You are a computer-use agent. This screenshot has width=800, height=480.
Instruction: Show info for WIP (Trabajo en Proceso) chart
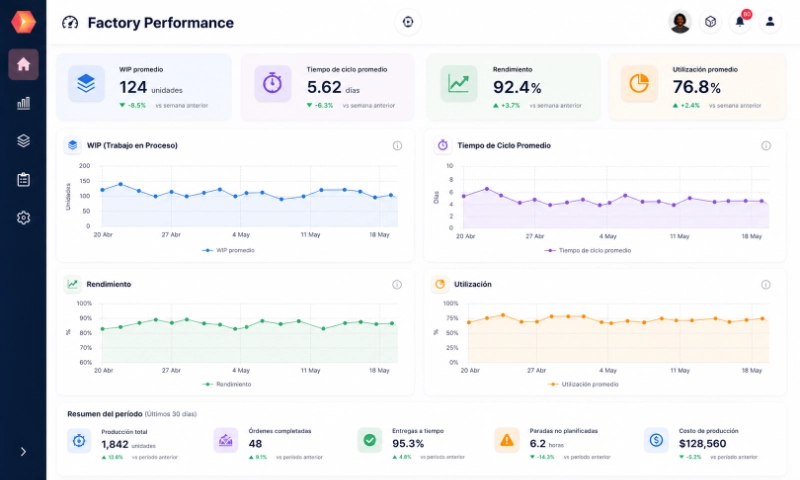click(397, 146)
